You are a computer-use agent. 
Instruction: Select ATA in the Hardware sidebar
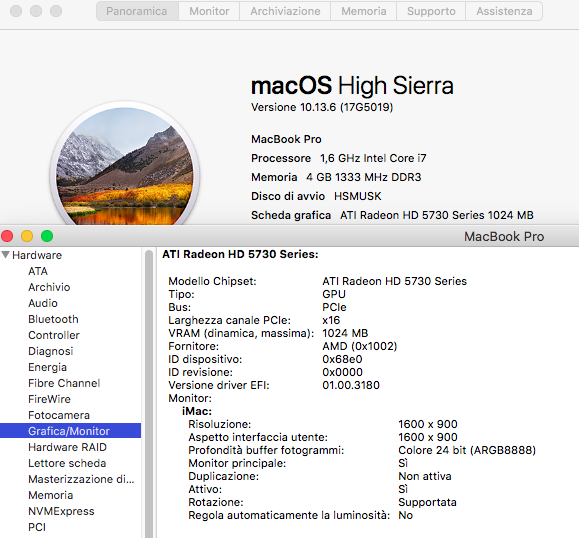tap(38, 271)
